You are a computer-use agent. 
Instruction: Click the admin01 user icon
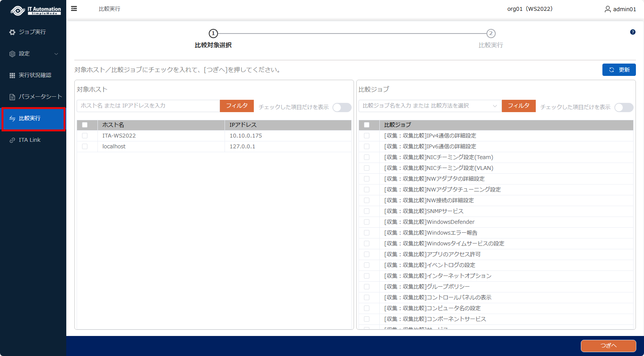pos(607,9)
